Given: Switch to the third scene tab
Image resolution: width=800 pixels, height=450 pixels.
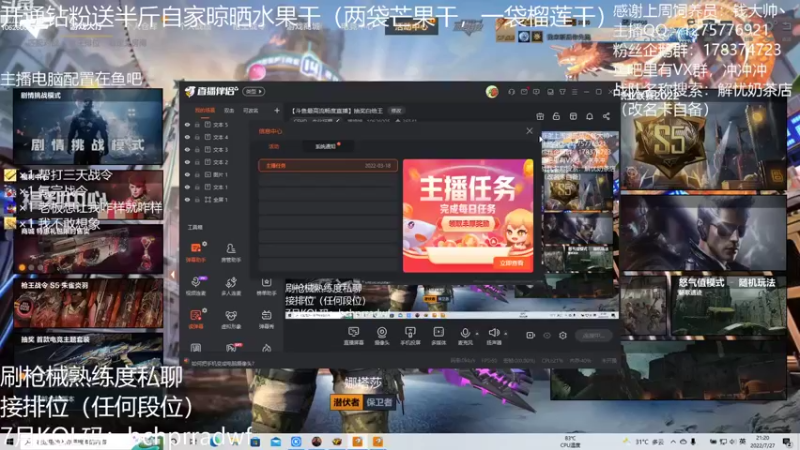Looking at the screenshot, I should [251, 110].
